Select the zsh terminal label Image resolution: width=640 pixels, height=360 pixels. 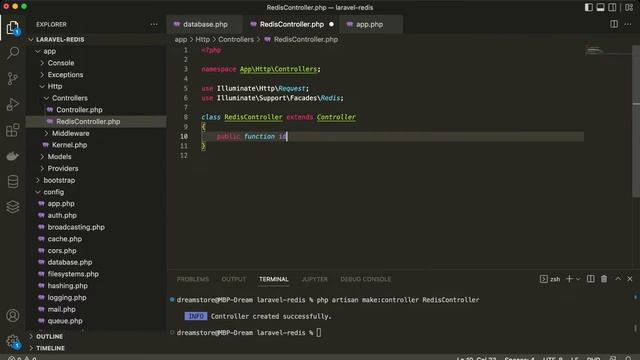[550, 279]
